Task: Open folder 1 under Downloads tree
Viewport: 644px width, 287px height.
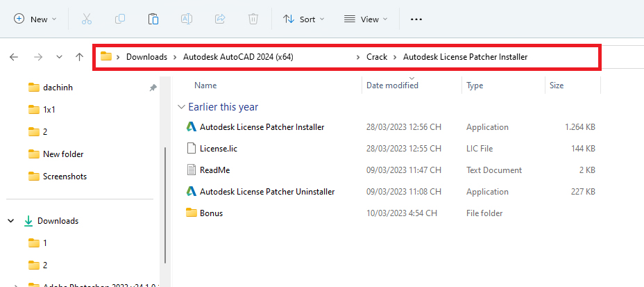Action: pyautogui.click(x=37, y=243)
